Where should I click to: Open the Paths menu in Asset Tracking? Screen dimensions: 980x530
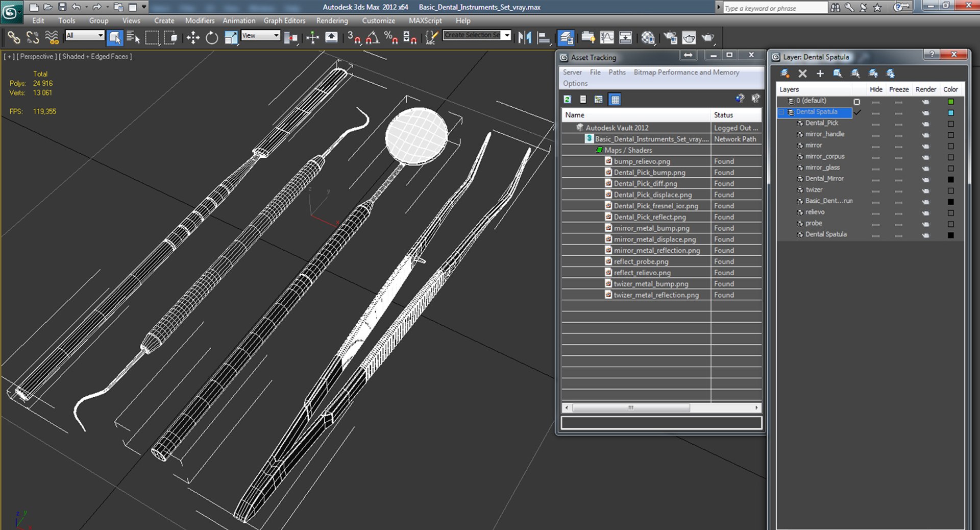pyautogui.click(x=617, y=73)
